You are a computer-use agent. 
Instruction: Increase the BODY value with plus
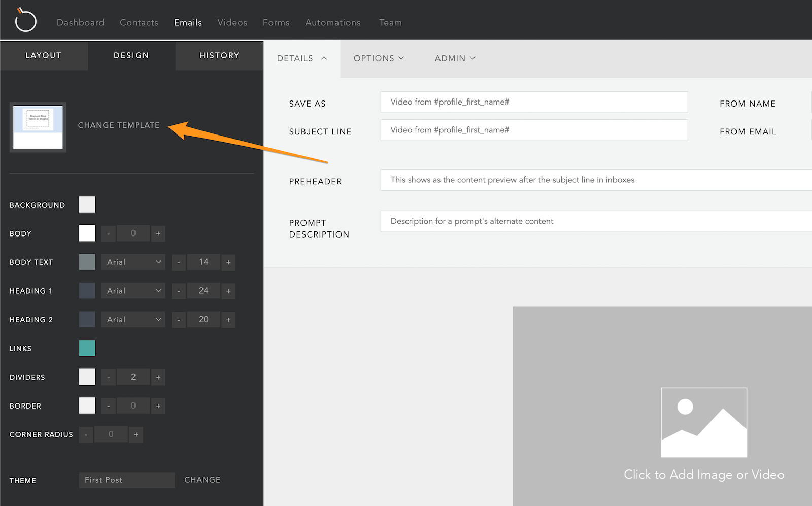(x=158, y=233)
